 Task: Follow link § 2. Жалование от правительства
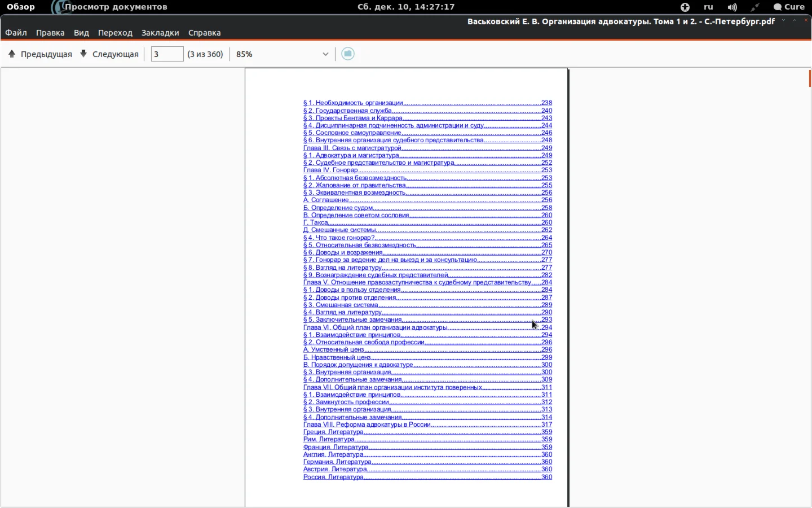coord(355,185)
